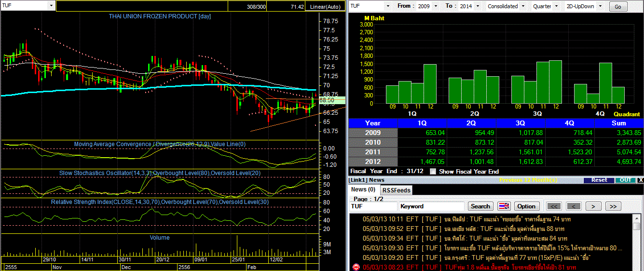Go to last news page with >> button
The width and height of the screenshot is (644, 271).
(613, 206)
